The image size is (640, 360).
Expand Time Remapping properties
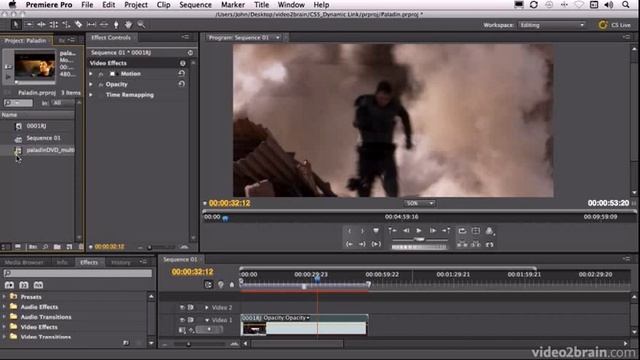pos(91,95)
